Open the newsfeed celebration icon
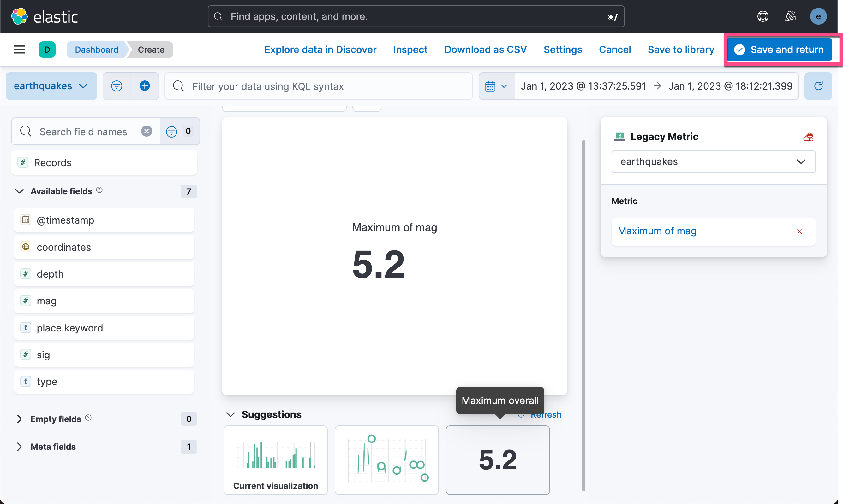843x504 pixels. [790, 16]
